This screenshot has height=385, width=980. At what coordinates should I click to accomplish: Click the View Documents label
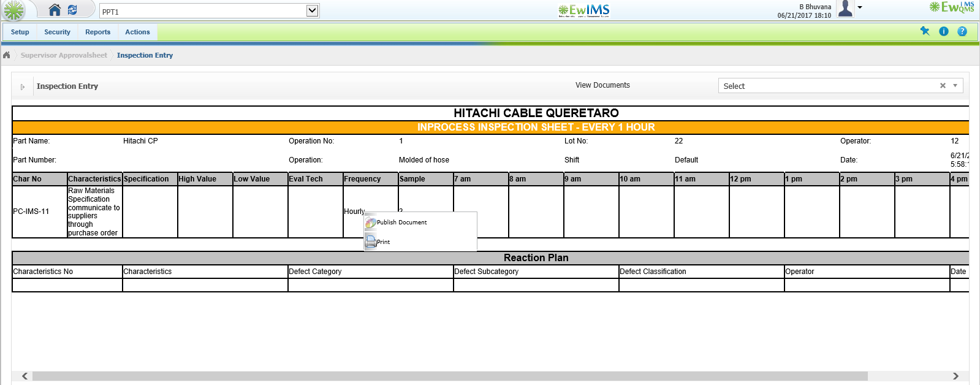602,85
